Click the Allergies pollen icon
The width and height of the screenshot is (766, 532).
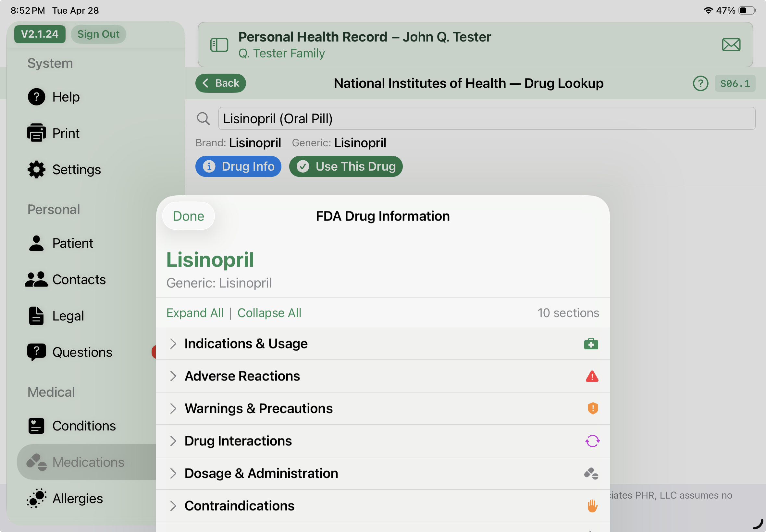36,498
